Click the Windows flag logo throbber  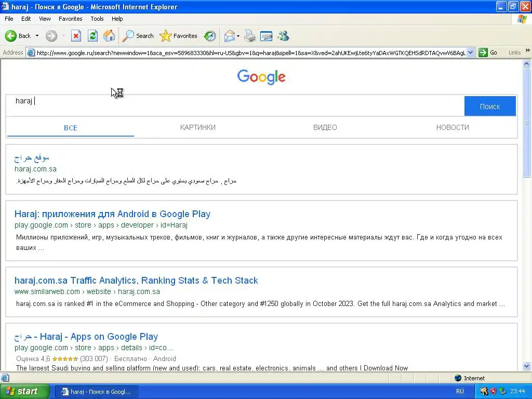coord(522,19)
